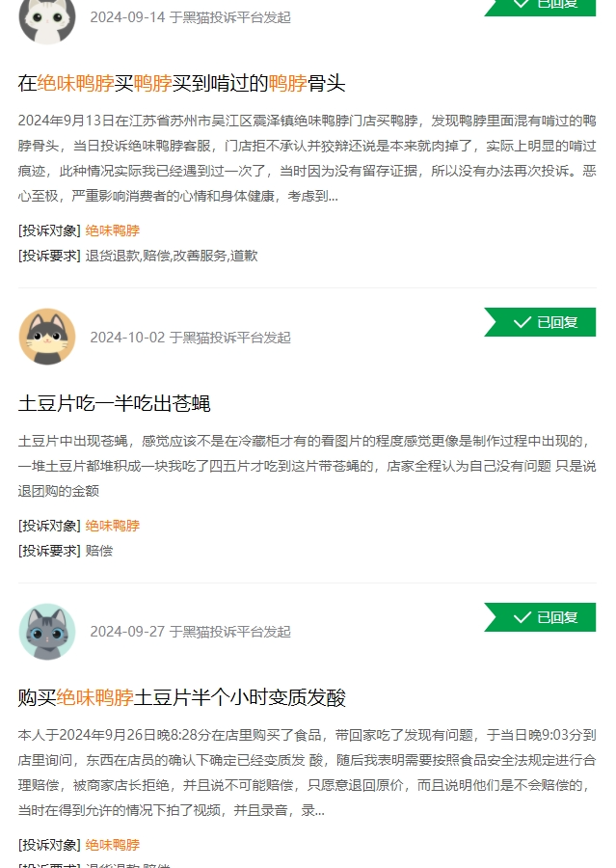Click 赔偿 requirement under the fly complaint
This screenshot has width=616, height=868.
coord(99,551)
